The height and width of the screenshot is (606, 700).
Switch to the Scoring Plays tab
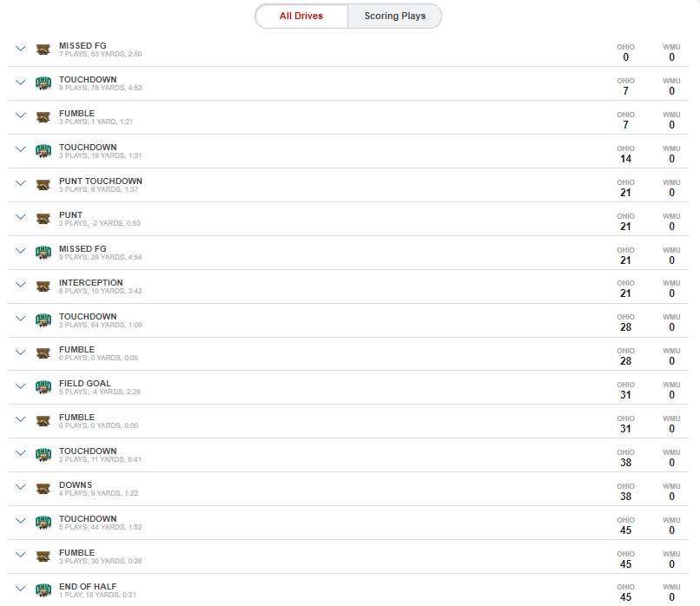click(x=394, y=16)
